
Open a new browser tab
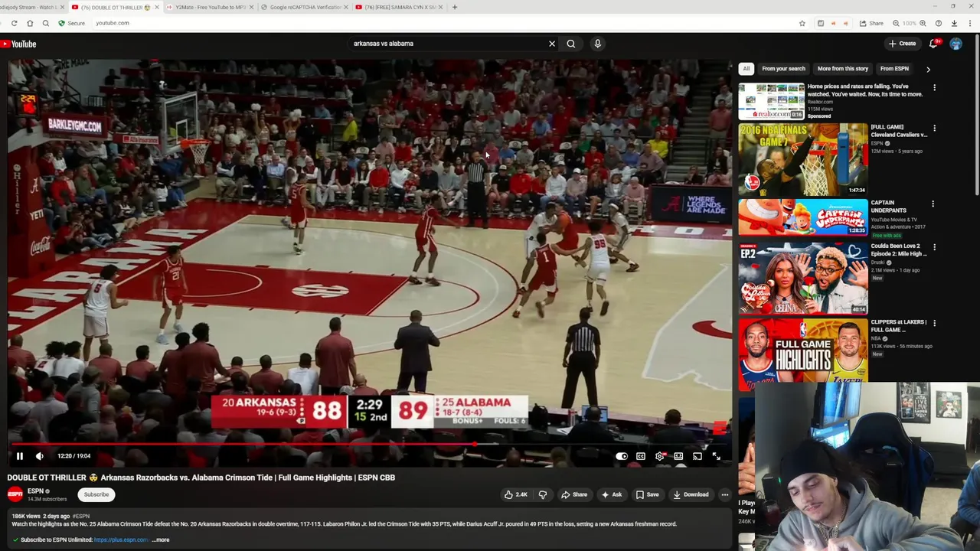click(455, 7)
